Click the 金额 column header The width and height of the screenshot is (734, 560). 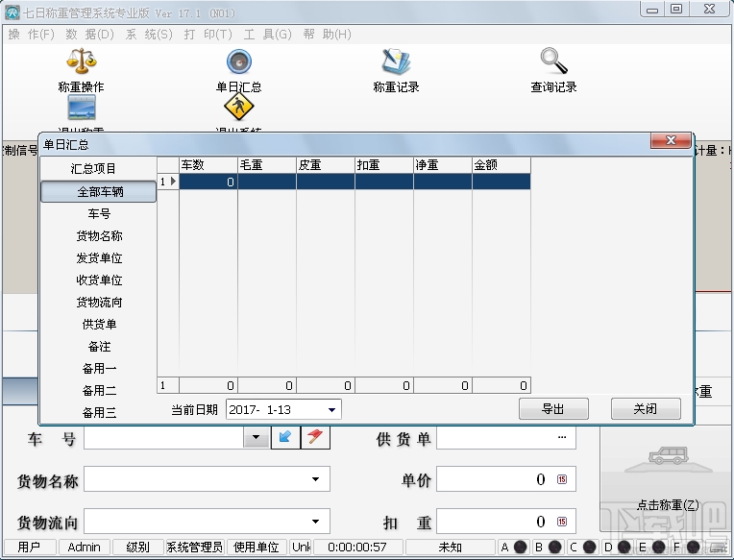pos(501,165)
